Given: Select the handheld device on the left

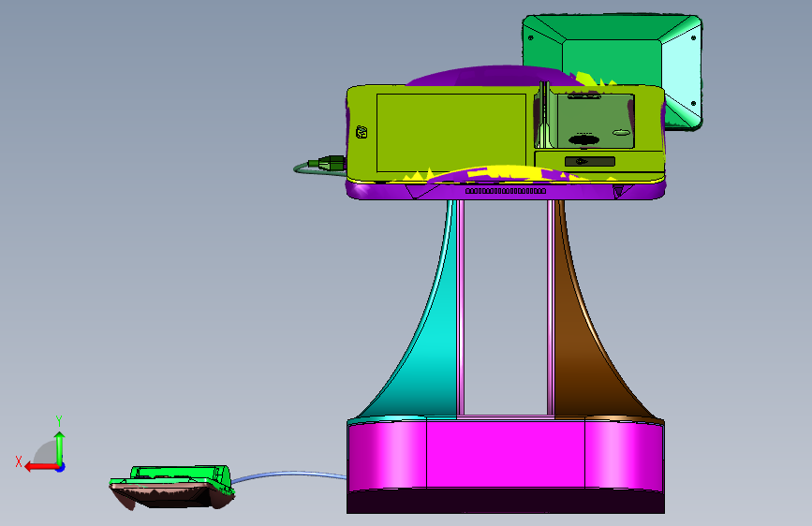Looking at the screenshot, I should pos(172,487).
